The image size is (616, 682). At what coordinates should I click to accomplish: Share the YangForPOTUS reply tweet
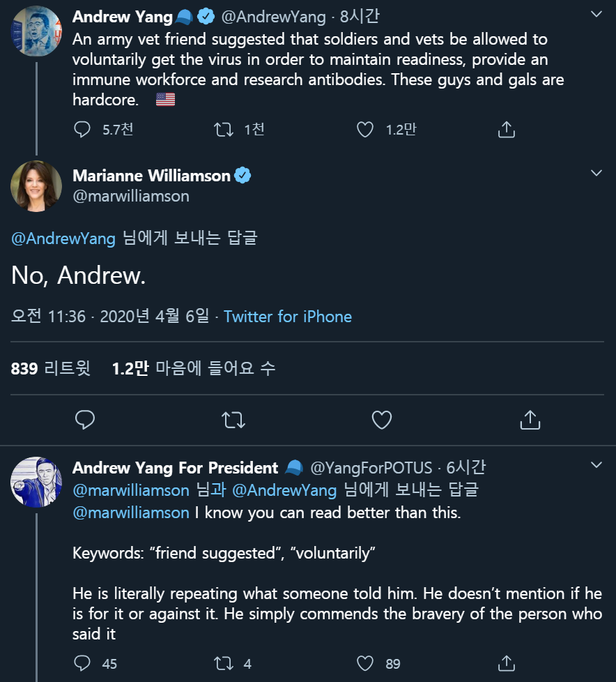pyautogui.click(x=507, y=663)
